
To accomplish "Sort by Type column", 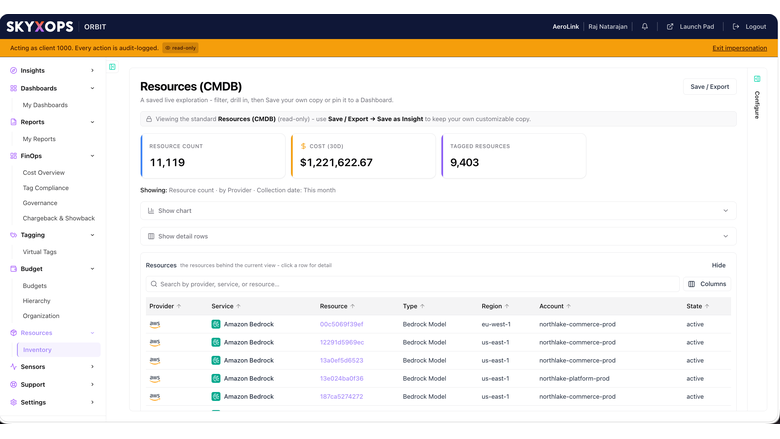I will 413,306.
